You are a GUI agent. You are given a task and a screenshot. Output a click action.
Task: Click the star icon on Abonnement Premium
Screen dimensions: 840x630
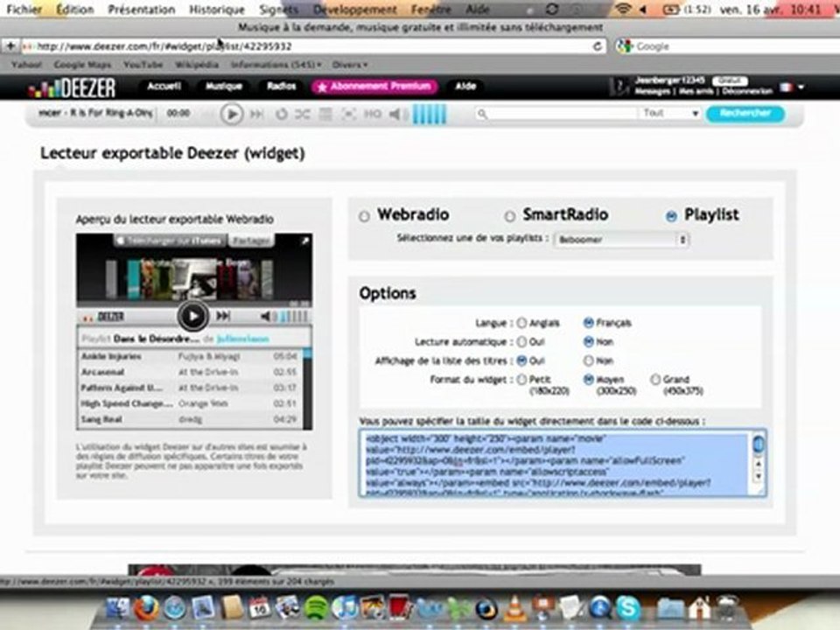tap(321, 87)
